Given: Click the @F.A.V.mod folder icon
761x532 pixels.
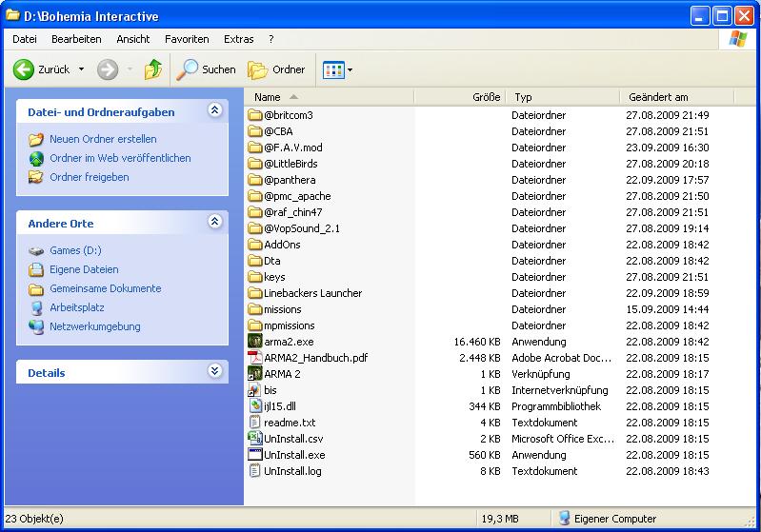Looking at the screenshot, I should pyautogui.click(x=255, y=148).
